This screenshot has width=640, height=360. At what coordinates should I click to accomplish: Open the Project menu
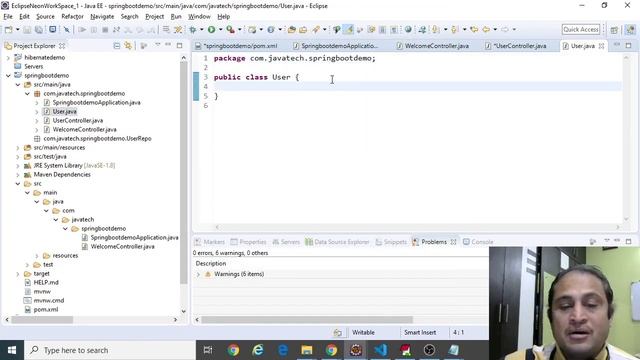click(x=154, y=16)
